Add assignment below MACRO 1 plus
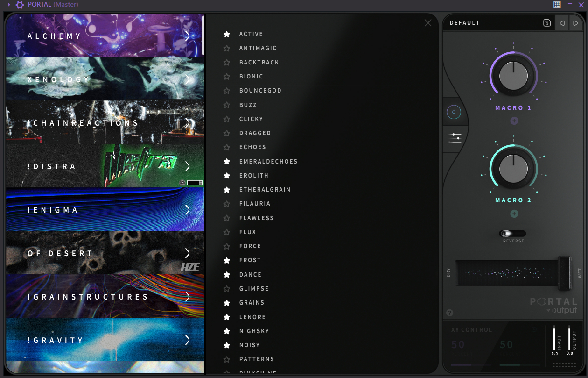The height and width of the screenshot is (378, 588). (x=514, y=121)
